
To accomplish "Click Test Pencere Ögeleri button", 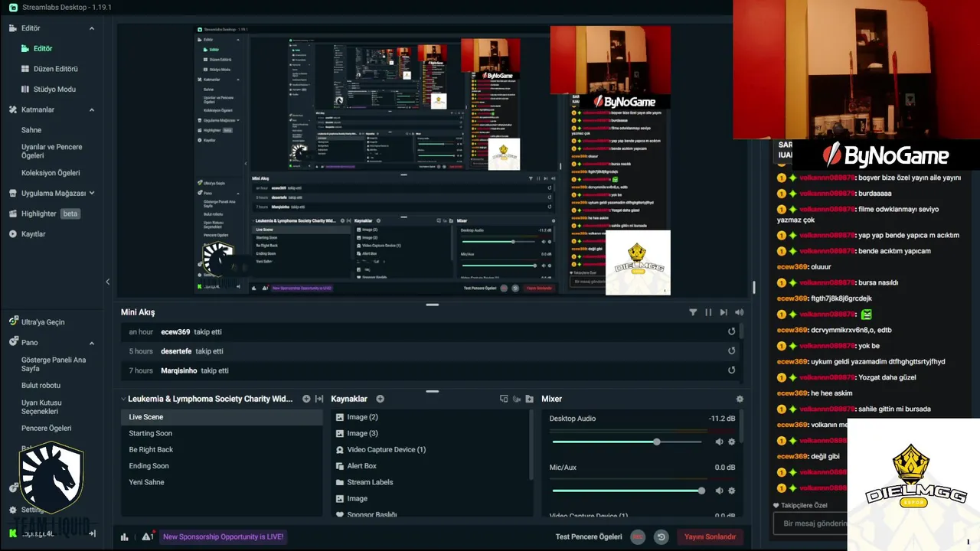I will 589,536.
